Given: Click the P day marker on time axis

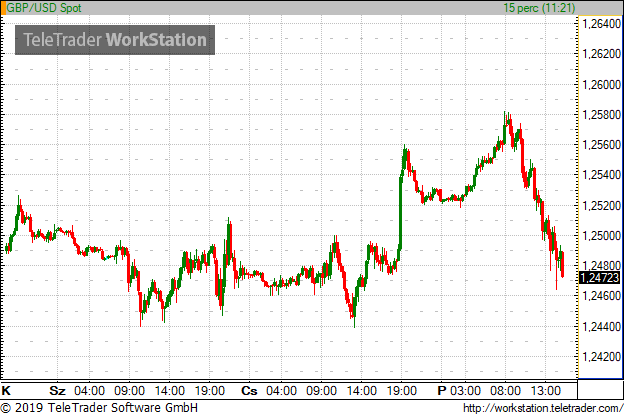Looking at the screenshot, I should 442,390.
